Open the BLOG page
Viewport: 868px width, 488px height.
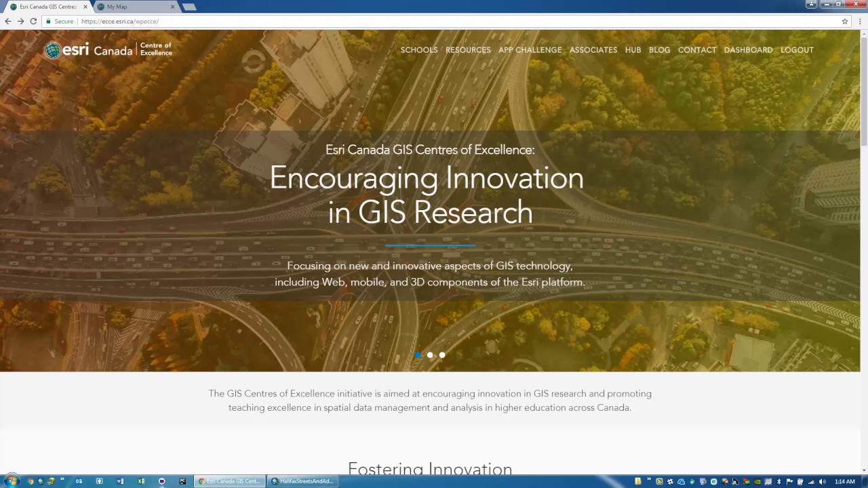click(659, 50)
